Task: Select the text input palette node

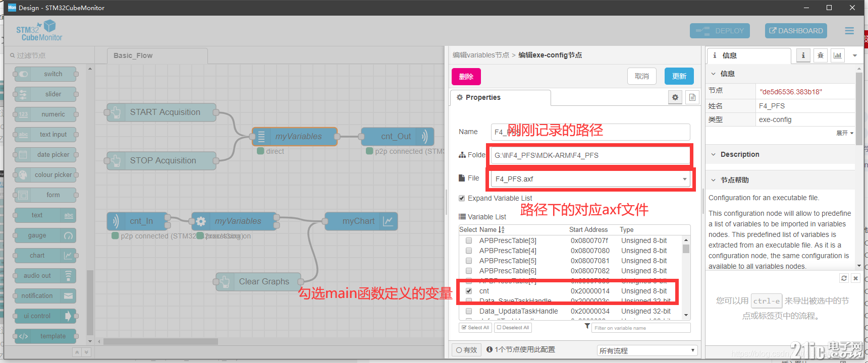Action: [45, 135]
